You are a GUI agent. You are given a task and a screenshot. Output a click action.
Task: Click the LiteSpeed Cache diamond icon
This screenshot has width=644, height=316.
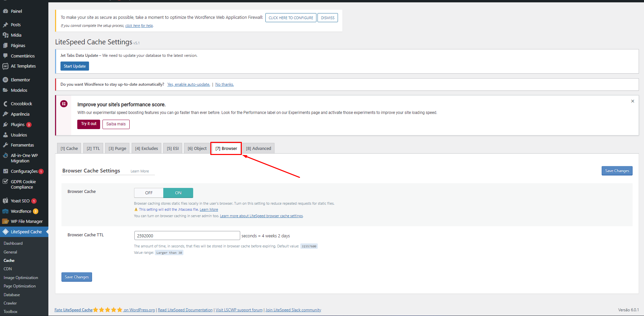pos(5,232)
